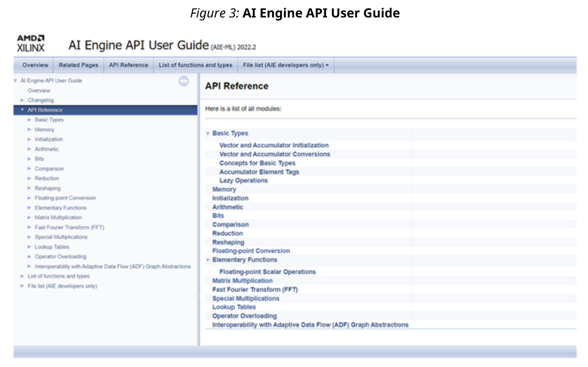This screenshot has height=367, width=588.
Task: Select the sidebar Interoperability with ADF Graph Abstractions item
Action: coord(113,266)
